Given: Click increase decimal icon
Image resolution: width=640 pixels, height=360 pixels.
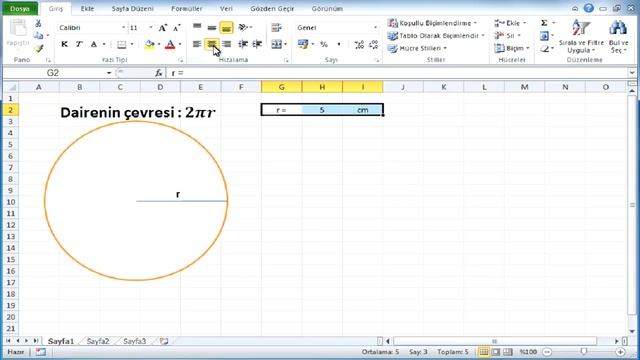Looking at the screenshot, I should click(x=359, y=44).
